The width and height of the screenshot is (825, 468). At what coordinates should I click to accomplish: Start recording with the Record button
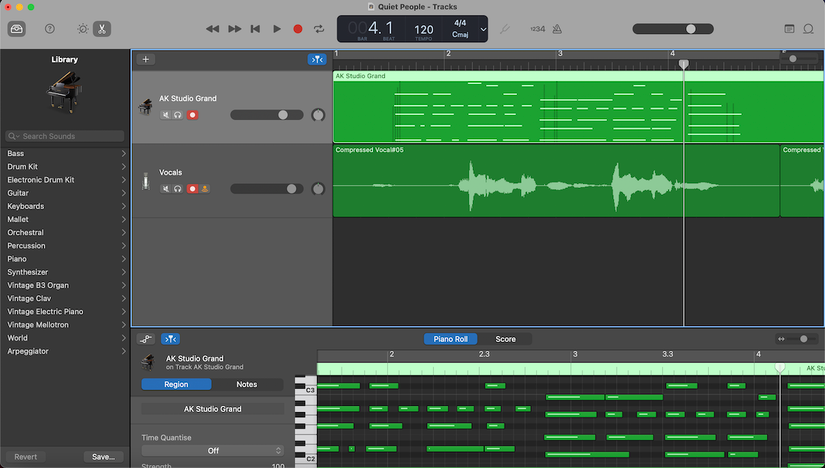298,29
